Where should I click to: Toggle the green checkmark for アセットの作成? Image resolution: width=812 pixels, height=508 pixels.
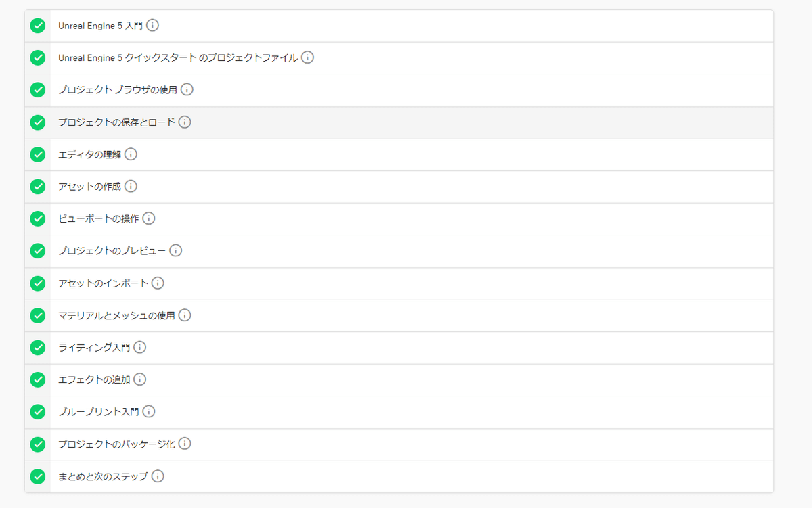(38, 186)
